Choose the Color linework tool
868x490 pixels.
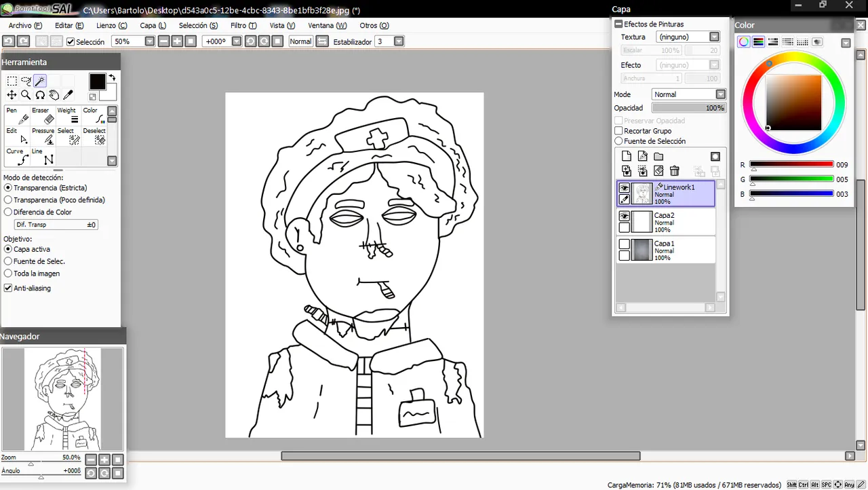94,116
